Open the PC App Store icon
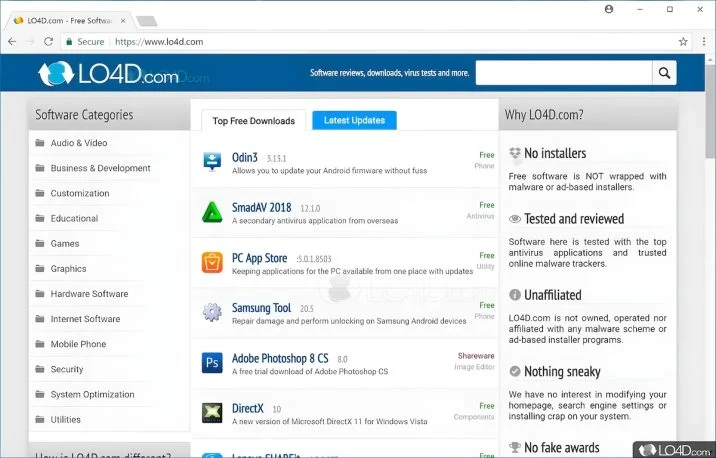The height and width of the screenshot is (458, 716). click(x=212, y=262)
